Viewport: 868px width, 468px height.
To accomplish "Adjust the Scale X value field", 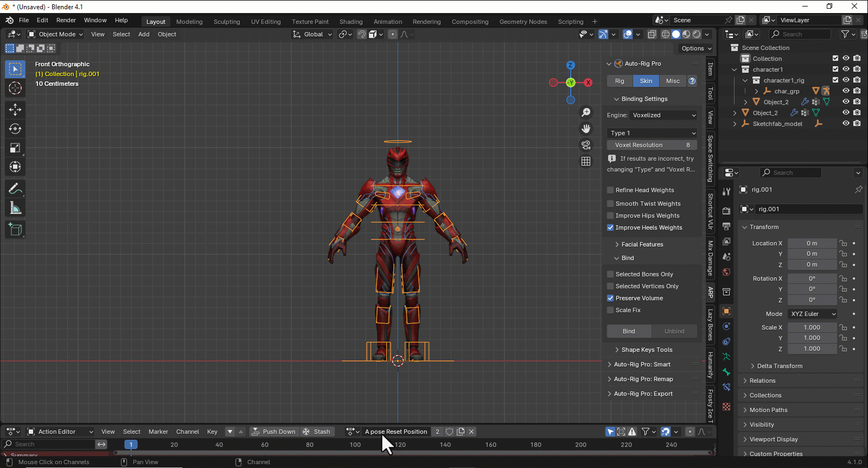I will pos(812,327).
